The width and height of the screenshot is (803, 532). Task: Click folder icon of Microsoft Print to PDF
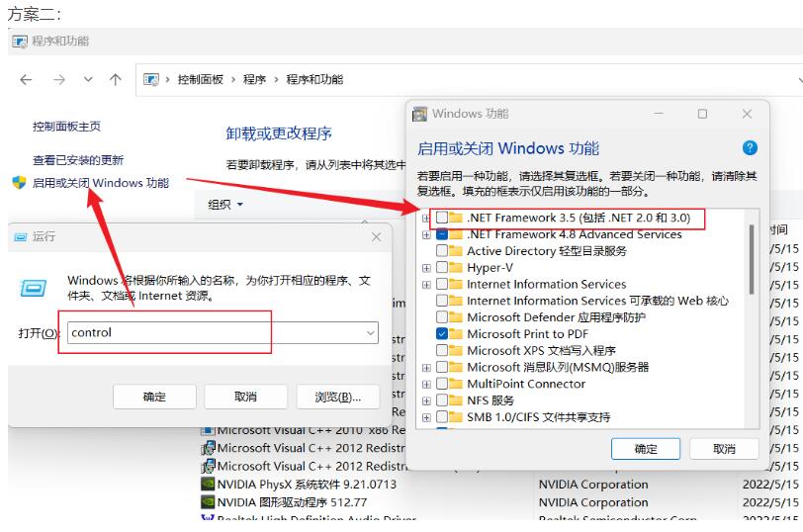(456, 334)
